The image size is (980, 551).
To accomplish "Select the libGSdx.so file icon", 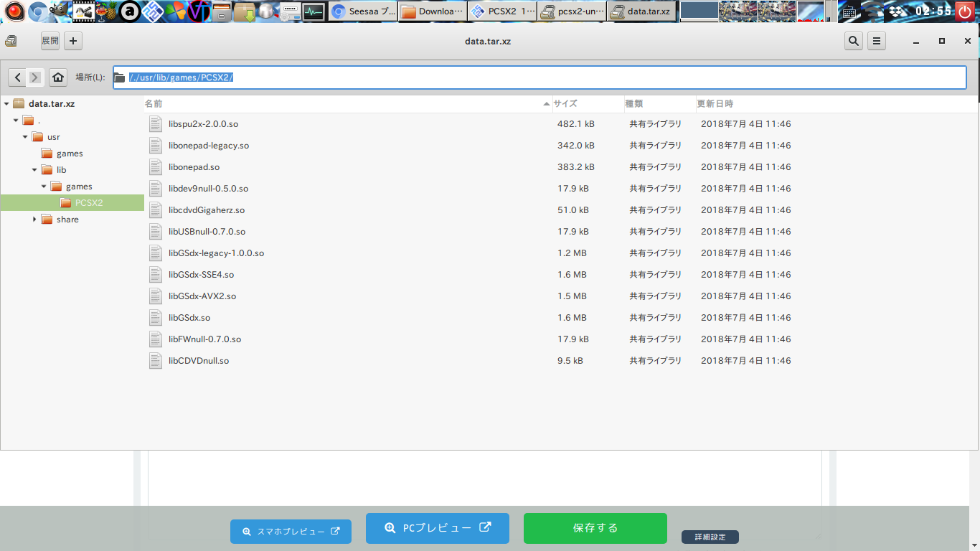I will pyautogui.click(x=156, y=318).
